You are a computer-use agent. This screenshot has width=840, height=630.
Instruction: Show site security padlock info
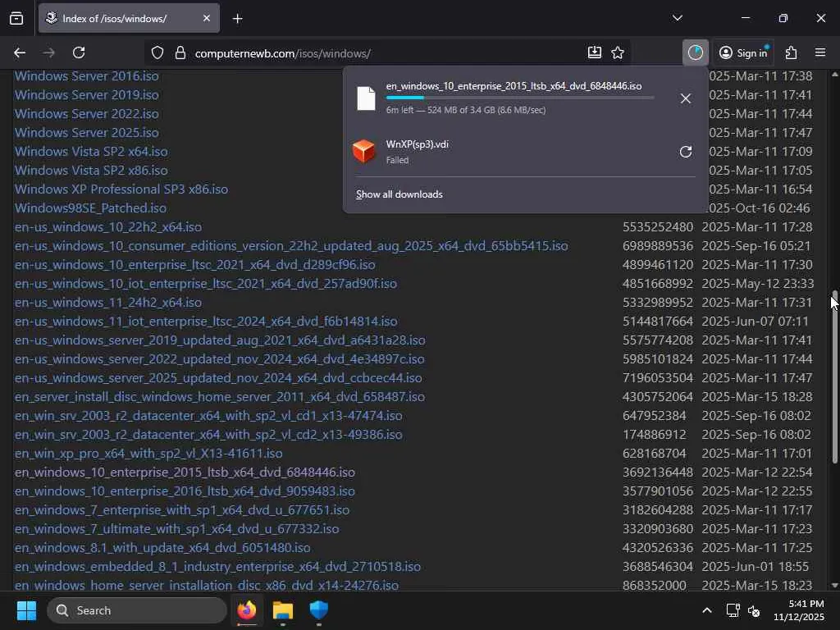coord(180,52)
